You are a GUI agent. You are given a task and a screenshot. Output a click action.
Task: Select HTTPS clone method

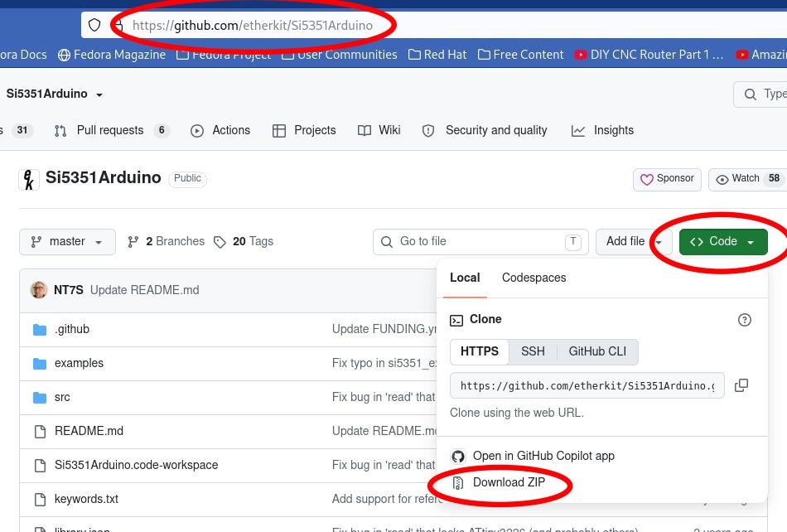[480, 352]
